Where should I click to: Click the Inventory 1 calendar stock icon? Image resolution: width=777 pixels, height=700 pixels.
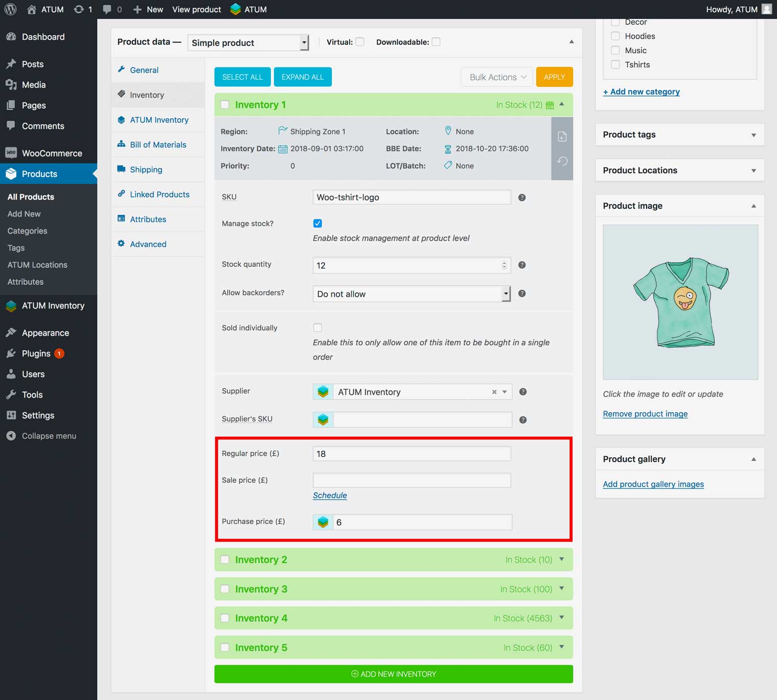click(550, 105)
